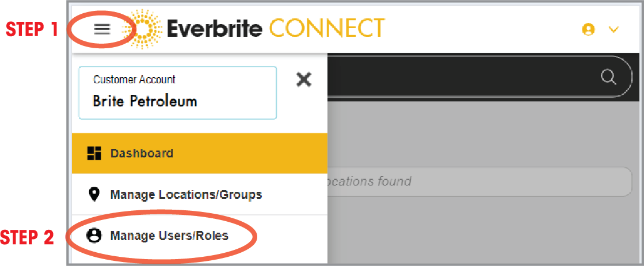
Task: Expand the user account chevron dropdown
Action: coord(613,30)
